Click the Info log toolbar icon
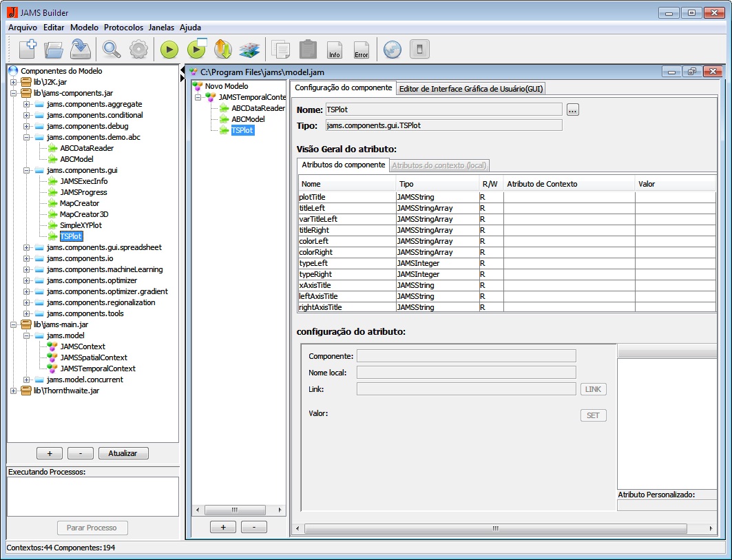This screenshot has height=560, width=732. tap(335, 49)
